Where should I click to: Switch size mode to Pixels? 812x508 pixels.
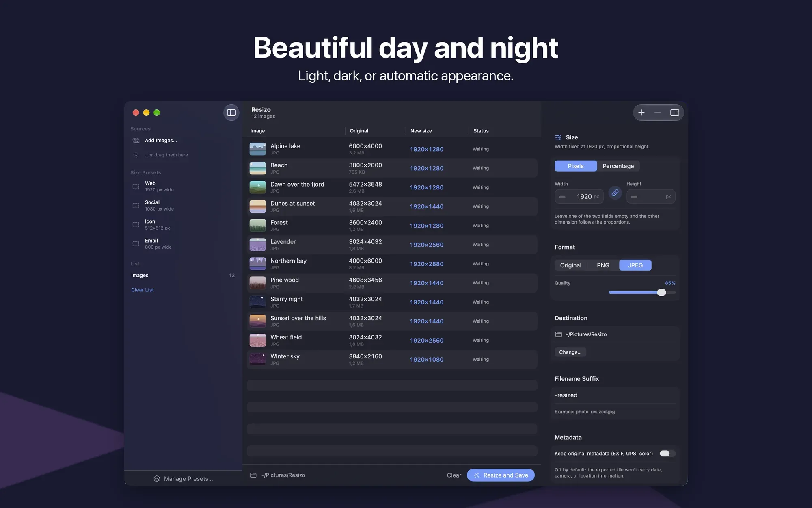coord(576,166)
